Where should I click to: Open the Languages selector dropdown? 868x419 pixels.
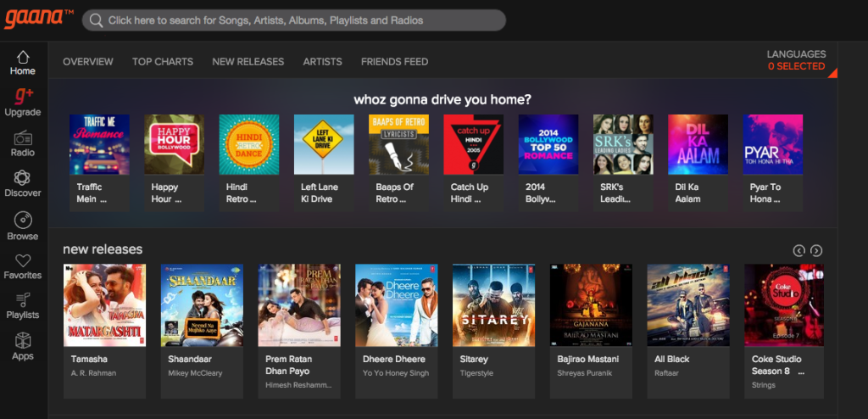coord(796,60)
